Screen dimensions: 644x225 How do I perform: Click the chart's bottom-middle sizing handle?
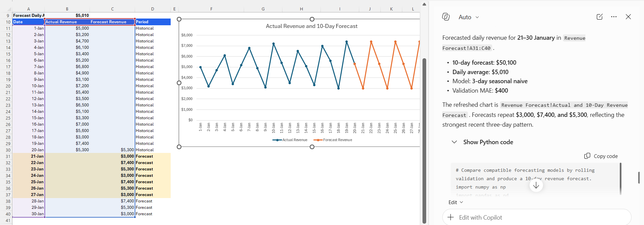point(312,147)
